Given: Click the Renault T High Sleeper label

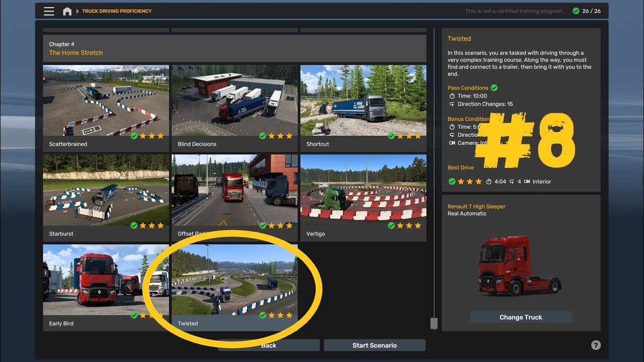Looking at the screenshot, I should [476, 207].
